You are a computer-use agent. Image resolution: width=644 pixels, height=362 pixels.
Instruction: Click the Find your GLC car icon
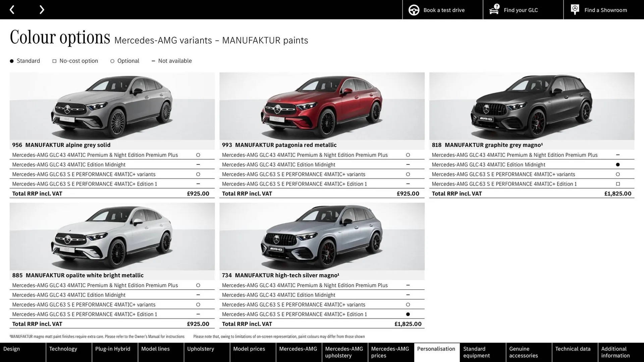pos(493,10)
